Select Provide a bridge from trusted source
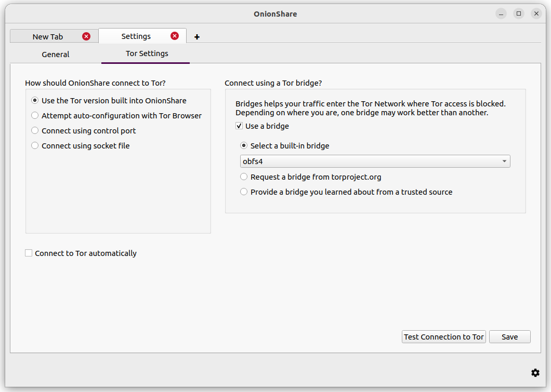Screen dimensions: 551x392 point(346,192)
